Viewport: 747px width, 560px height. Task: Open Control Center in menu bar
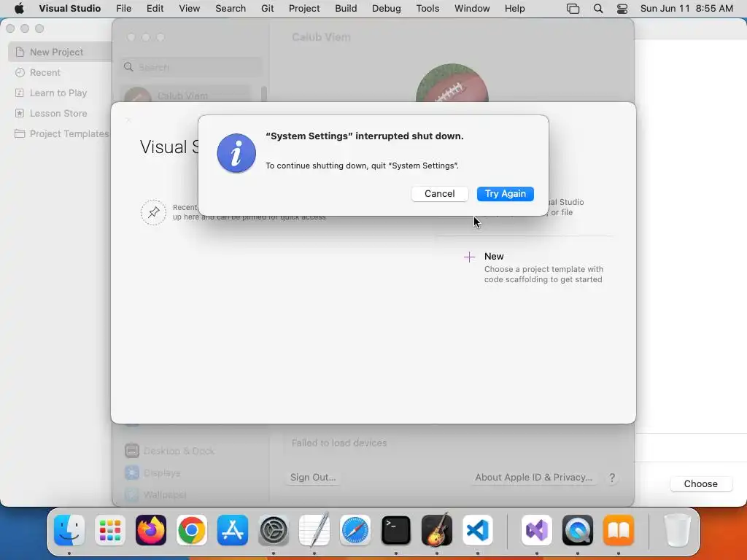622,9
